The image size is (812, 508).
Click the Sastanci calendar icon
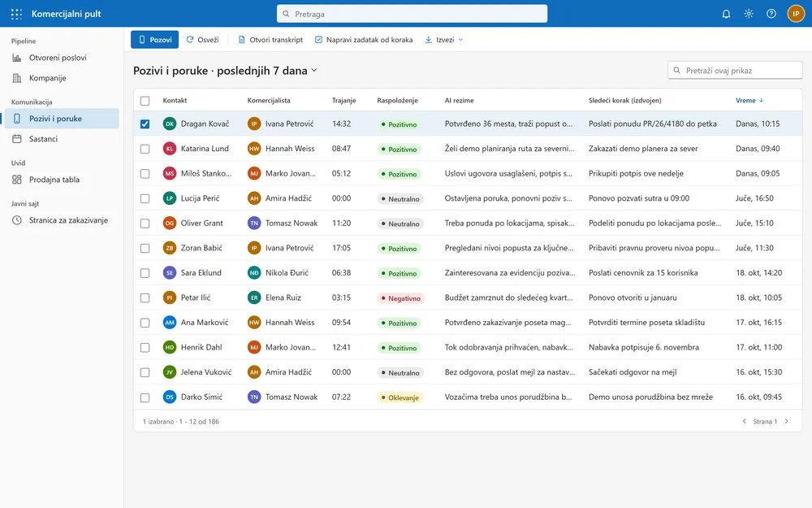[17, 139]
